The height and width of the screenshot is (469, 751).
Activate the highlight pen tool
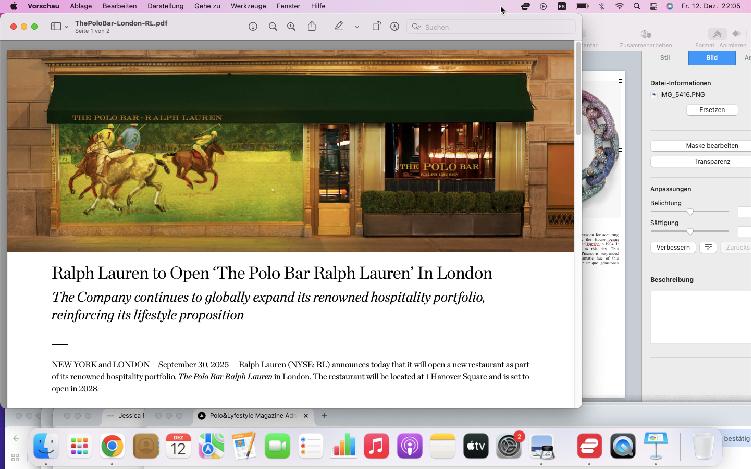point(339,26)
